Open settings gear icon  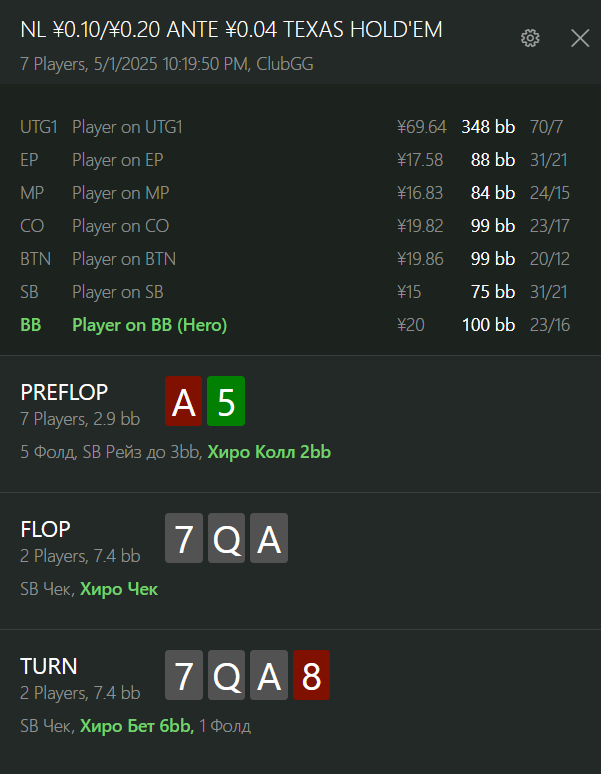point(530,38)
